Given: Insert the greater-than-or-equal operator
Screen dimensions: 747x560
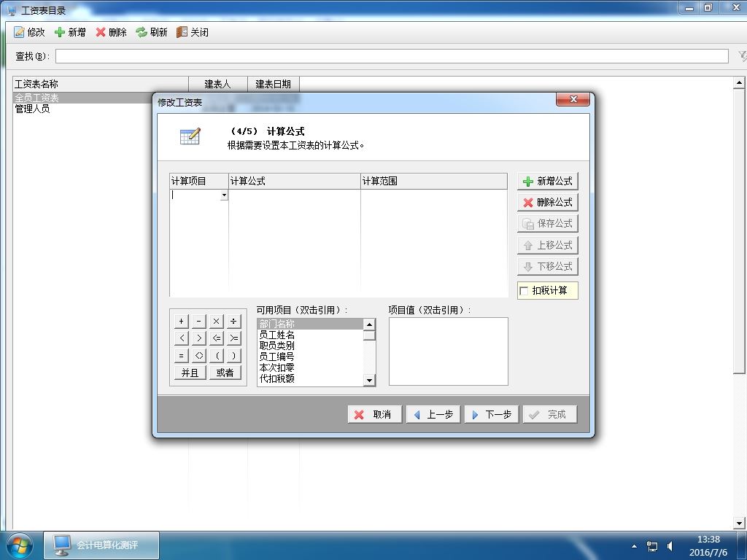Looking at the screenshot, I should click(x=233, y=338).
